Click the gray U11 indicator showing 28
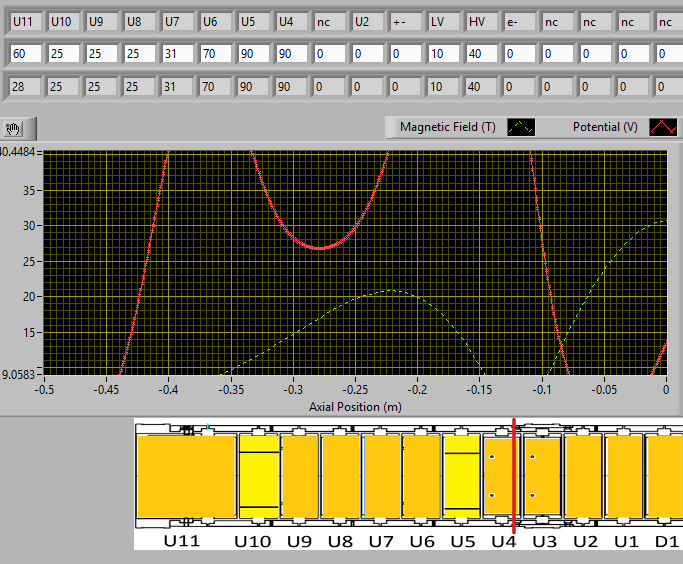 tap(25, 87)
